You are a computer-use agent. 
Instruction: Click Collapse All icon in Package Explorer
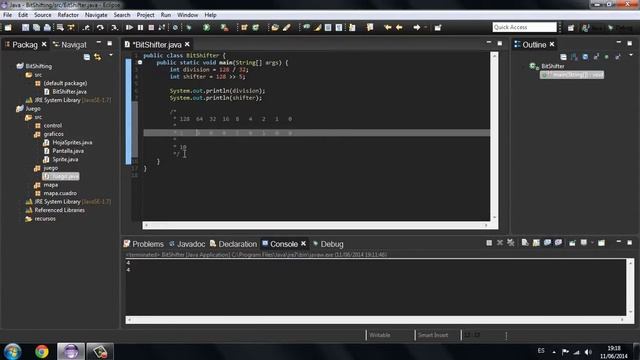tap(87, 57)
